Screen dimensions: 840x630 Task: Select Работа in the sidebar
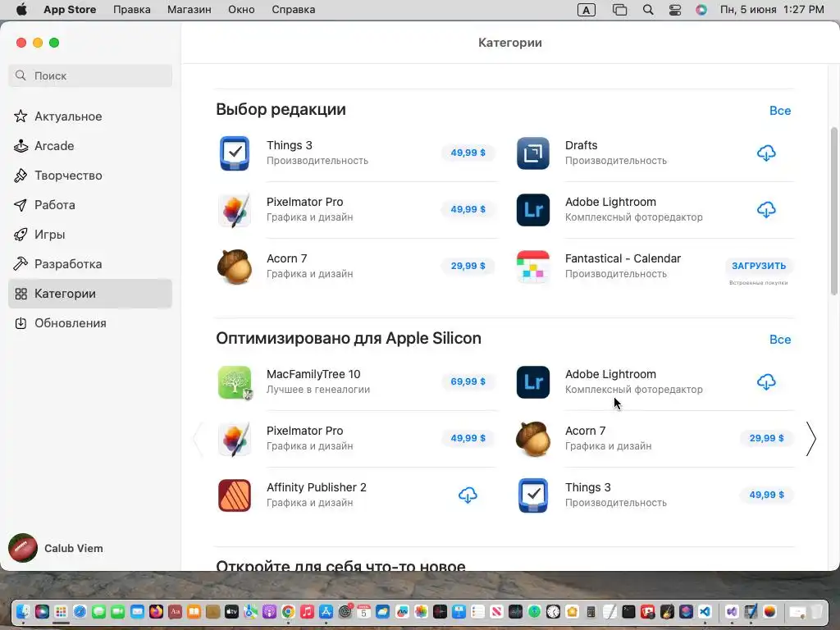[90, 204]
